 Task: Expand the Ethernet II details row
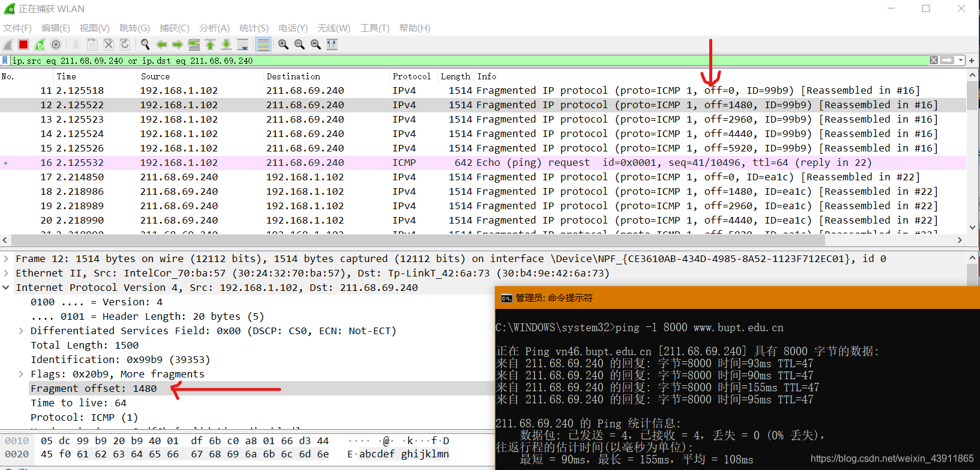coord(6,273)
